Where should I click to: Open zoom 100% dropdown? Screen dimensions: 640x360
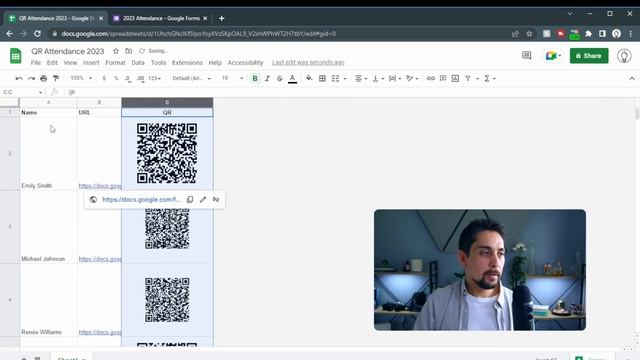coord(81,78)
